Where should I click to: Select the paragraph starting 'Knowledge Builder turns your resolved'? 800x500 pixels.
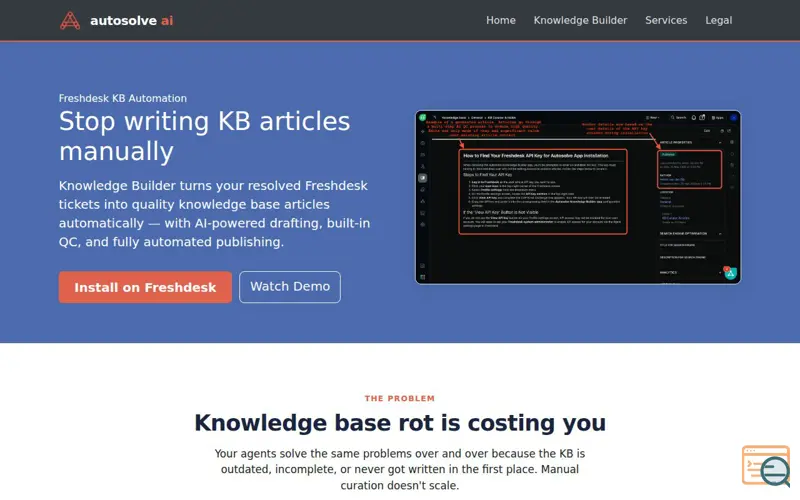coord(214,214)
